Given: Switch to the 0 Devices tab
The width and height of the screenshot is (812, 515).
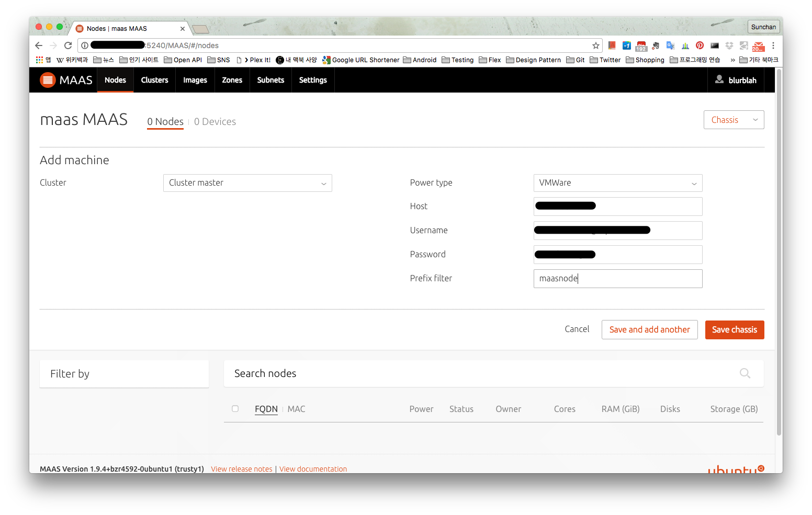Looking at the screenshot, I should coord(215,122).
